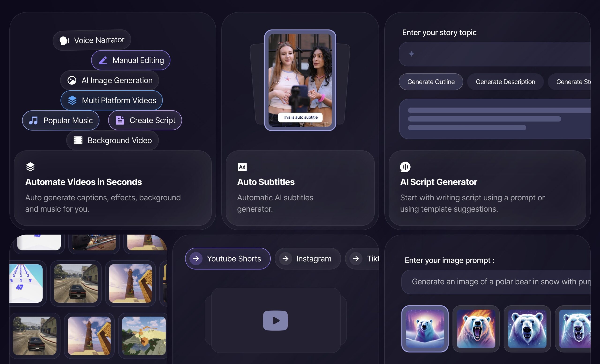Select the car driving thumbnail in middle row
Viewport: 600px width, 364px height.
(76, 283)
